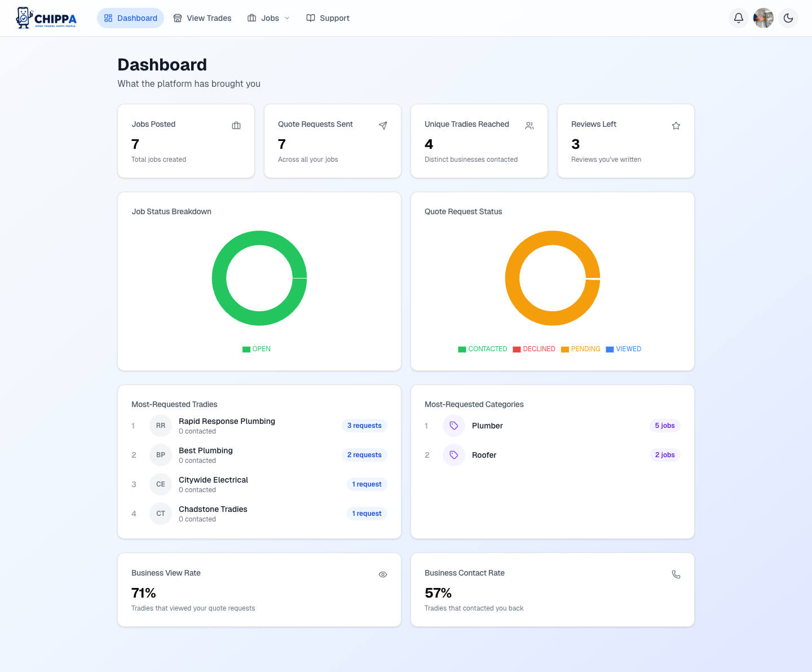The image size is (812, 672).
Task: Click the CE avatar for Citywide Electrical
Action: coord(161,484)
